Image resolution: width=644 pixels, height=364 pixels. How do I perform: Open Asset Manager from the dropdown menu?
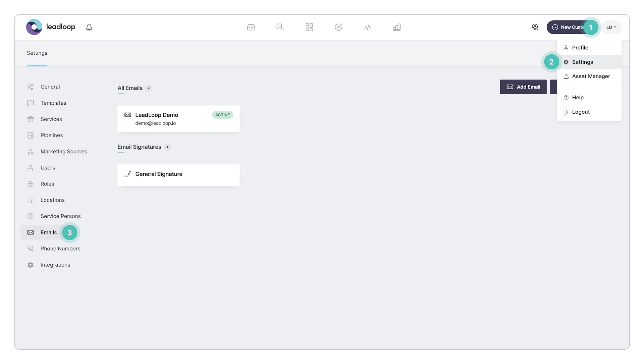(591, 76)
